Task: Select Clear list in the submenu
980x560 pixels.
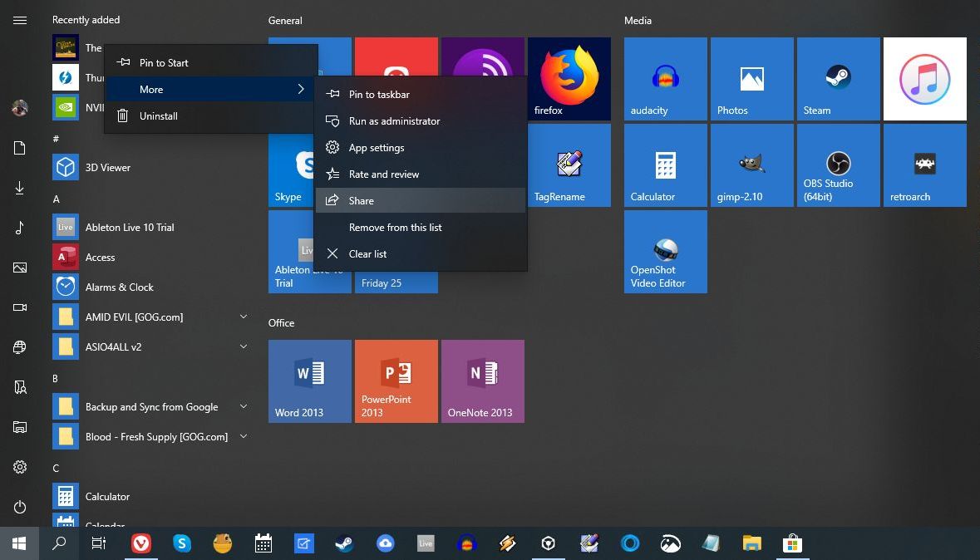Action: pos(421,253)
